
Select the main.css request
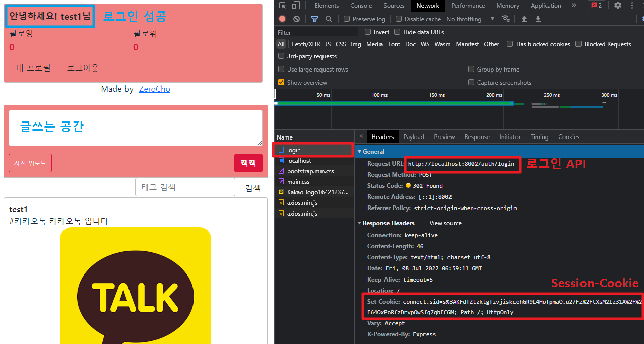point(313,182)
